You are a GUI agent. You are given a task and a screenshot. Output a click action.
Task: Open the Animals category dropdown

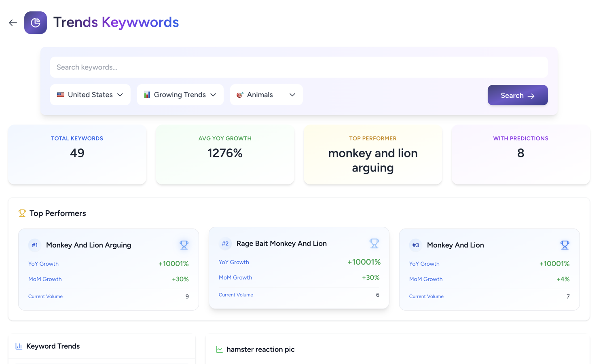[266, 95]
